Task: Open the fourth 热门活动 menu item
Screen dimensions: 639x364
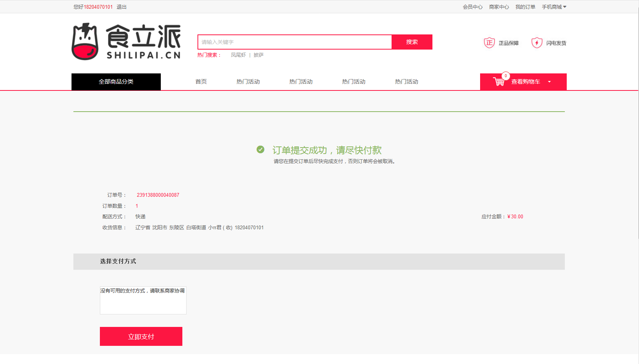Action: click(407, 82)
